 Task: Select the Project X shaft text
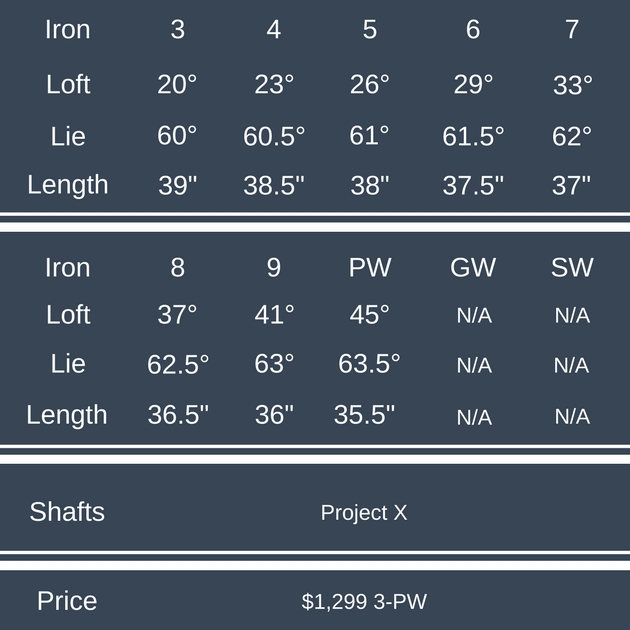364,513
